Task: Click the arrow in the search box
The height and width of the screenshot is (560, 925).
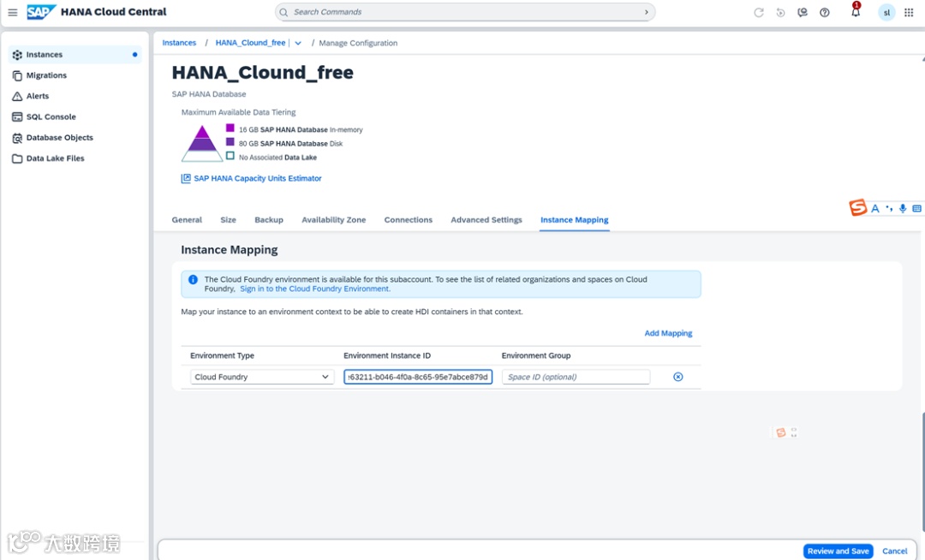Action: point(646,12)
